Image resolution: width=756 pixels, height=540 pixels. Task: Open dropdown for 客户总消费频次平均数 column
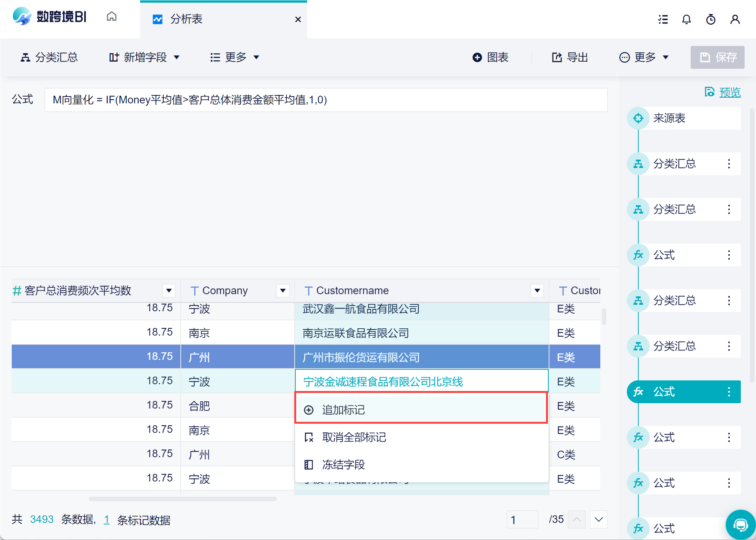click(169, 291)
